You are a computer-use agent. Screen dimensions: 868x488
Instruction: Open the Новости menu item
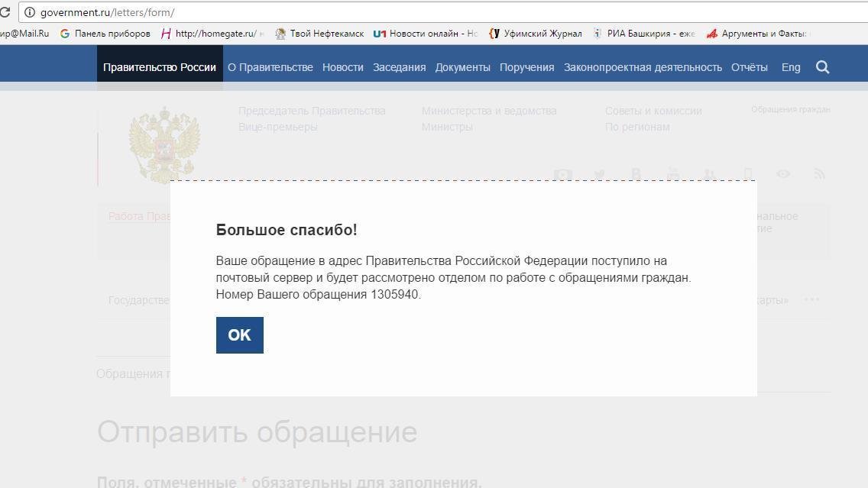coord(342,67)
